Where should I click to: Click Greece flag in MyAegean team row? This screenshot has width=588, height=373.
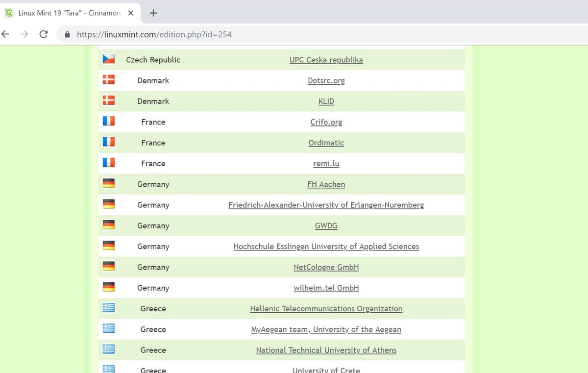(108, 328)
